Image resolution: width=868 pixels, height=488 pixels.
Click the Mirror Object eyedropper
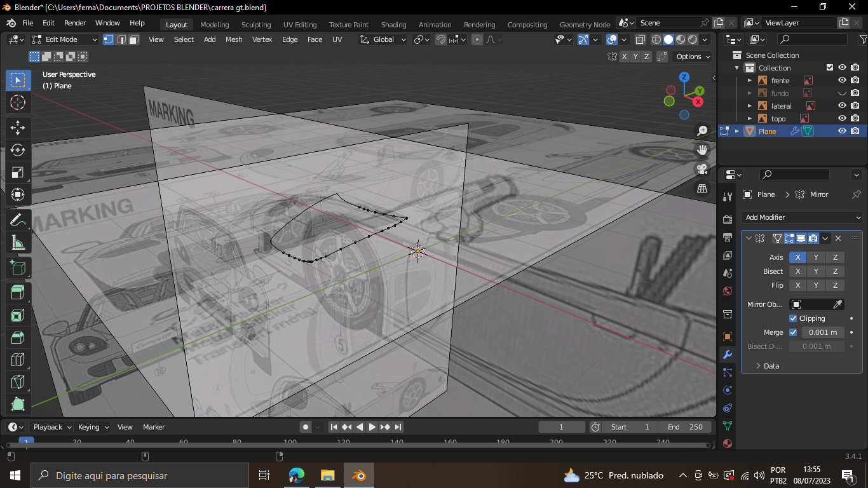click(837, 304)
